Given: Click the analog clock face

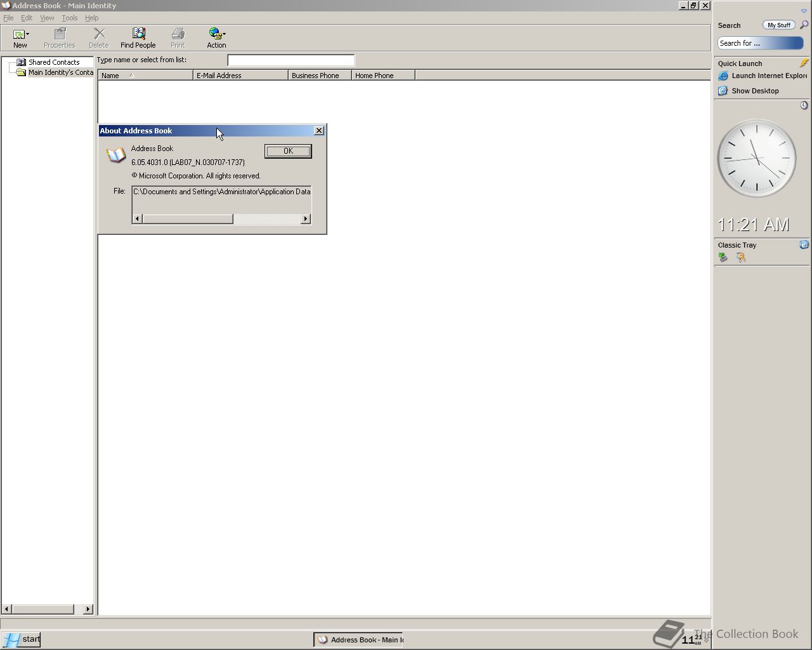Looking at the screenshot, I should point(756,158).
